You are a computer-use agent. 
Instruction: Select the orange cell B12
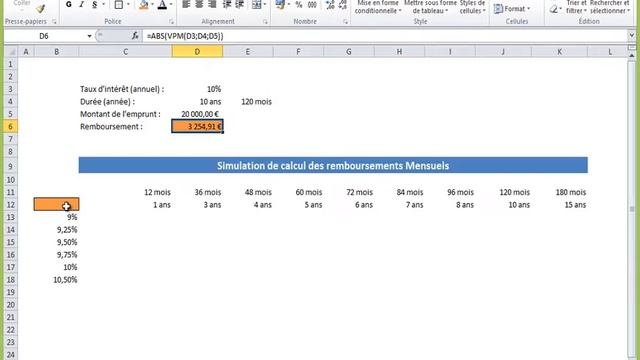[56, 204]
